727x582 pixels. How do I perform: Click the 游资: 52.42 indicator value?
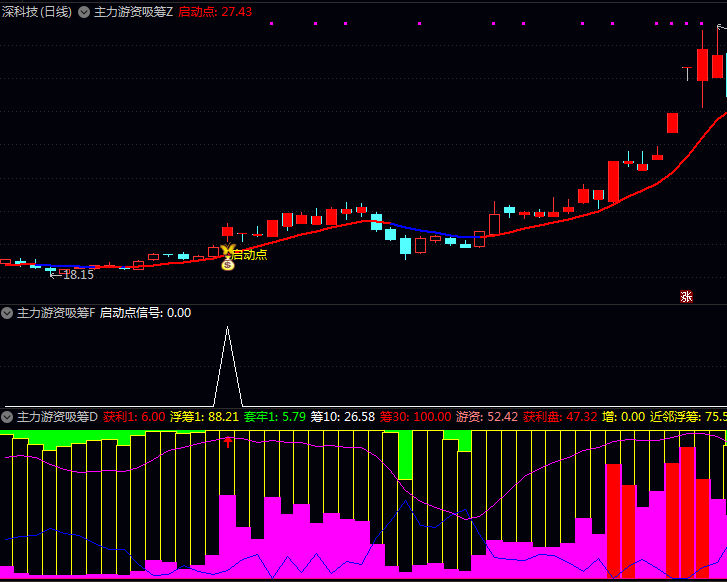[487, 416]
